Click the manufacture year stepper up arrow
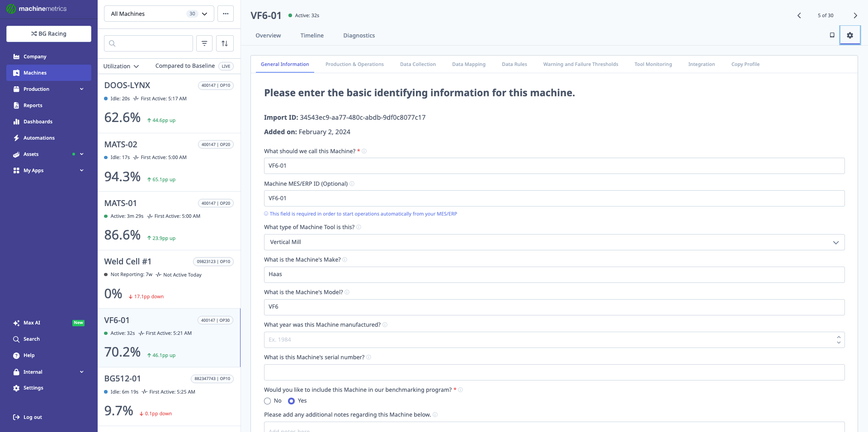868x432 pixels. (839, 337)
